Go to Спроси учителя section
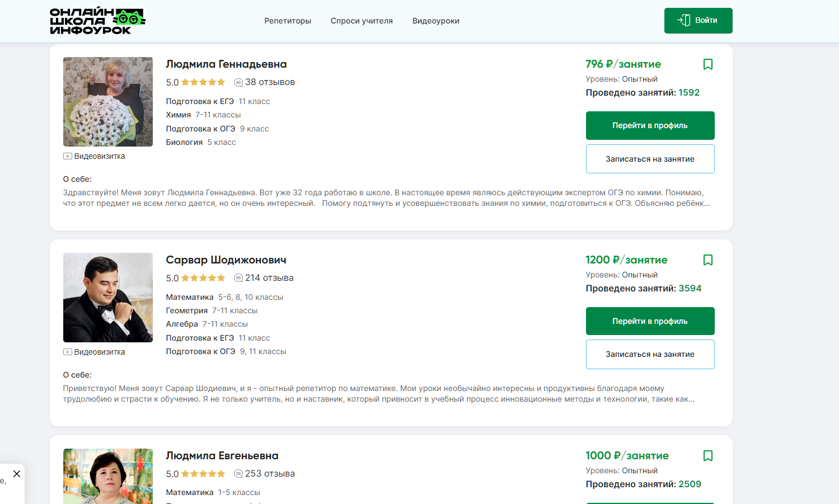The height and width of the screenshot is (504, 839). tap(362, 21)
